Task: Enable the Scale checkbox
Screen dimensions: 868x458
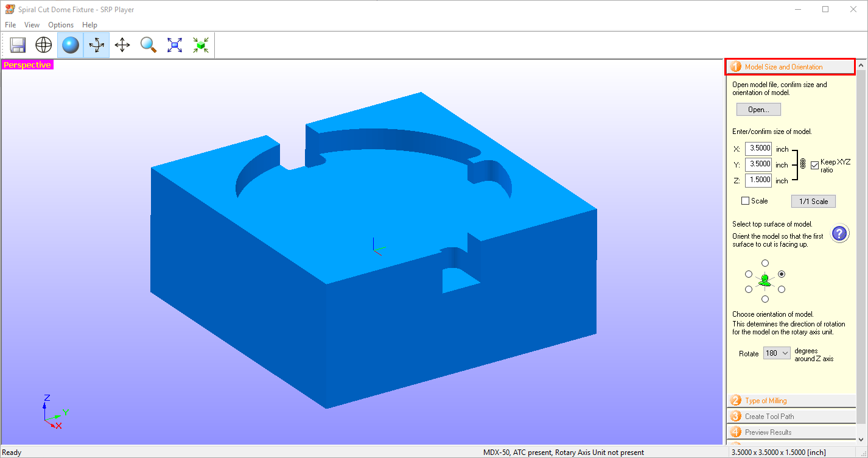Action: (745, 201)
